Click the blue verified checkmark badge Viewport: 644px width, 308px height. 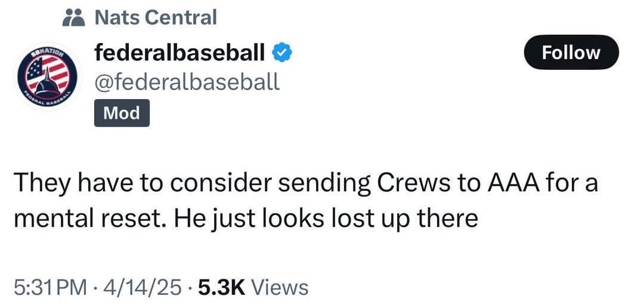point(281,54)
